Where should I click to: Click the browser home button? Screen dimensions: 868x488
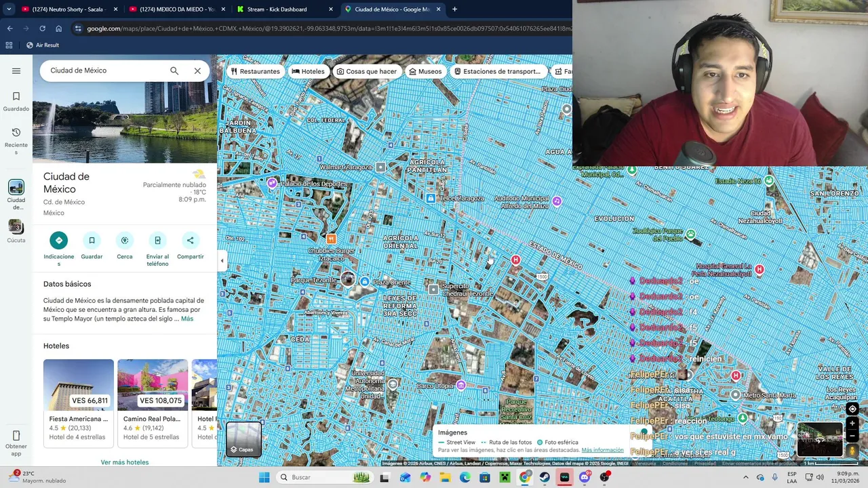[x=58, y=28]
